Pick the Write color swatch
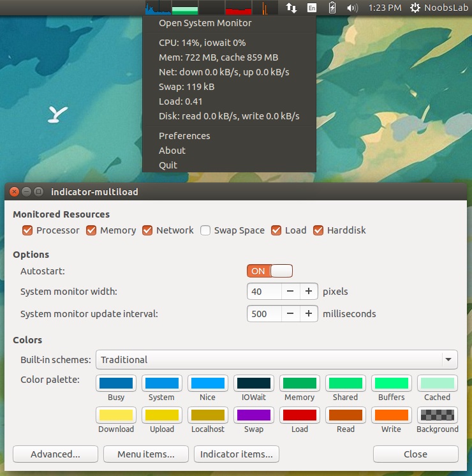This screenshot has height=476, width=472. pos(392,415)
